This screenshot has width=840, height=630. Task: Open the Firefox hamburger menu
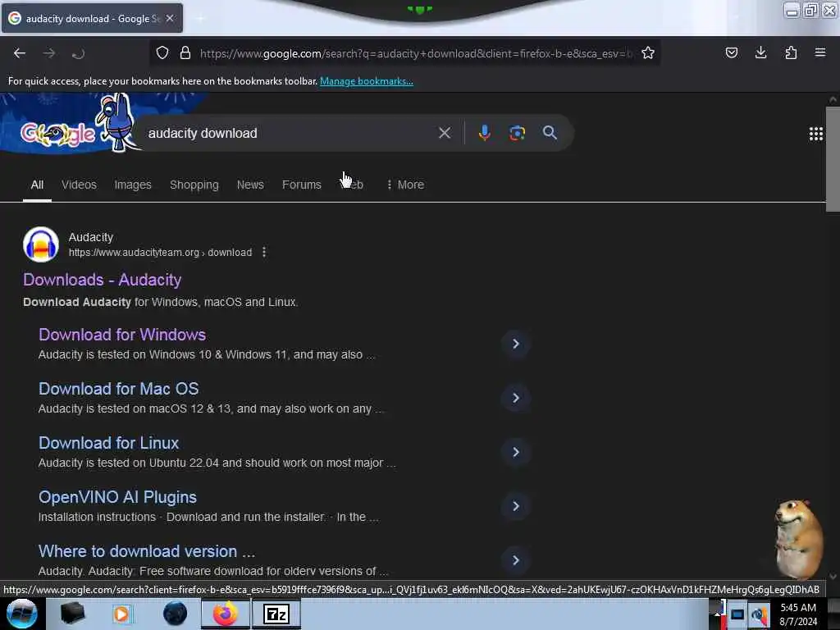tap(820, 52)
